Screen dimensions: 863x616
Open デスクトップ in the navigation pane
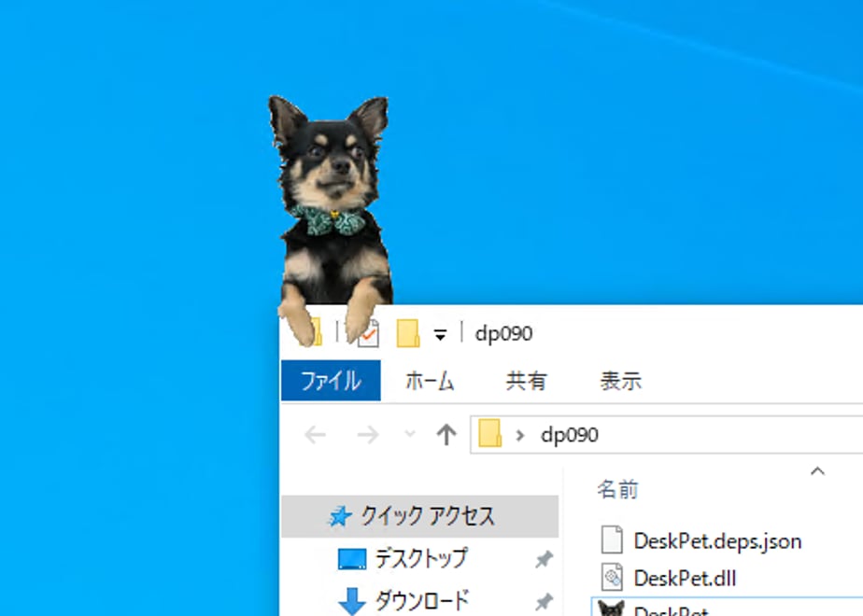(421, 558)
